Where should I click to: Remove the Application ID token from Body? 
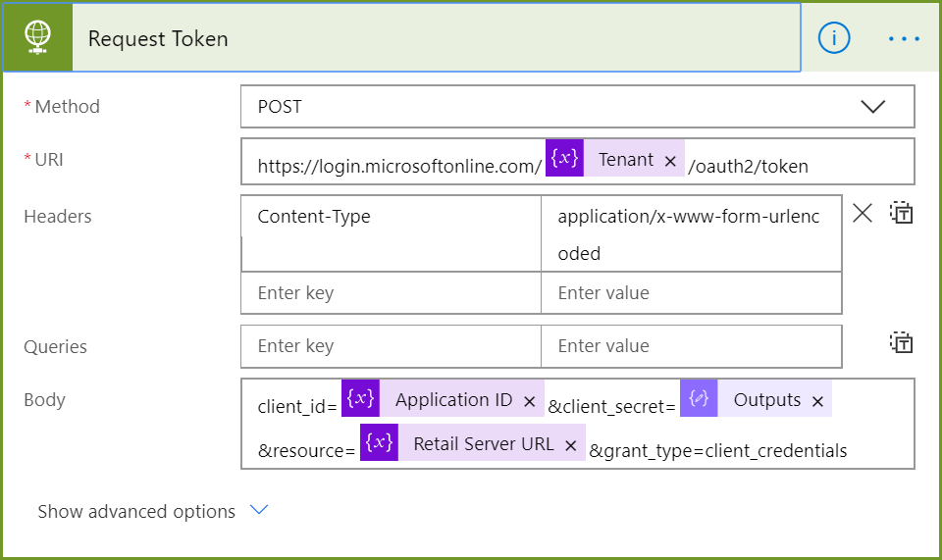529,401
